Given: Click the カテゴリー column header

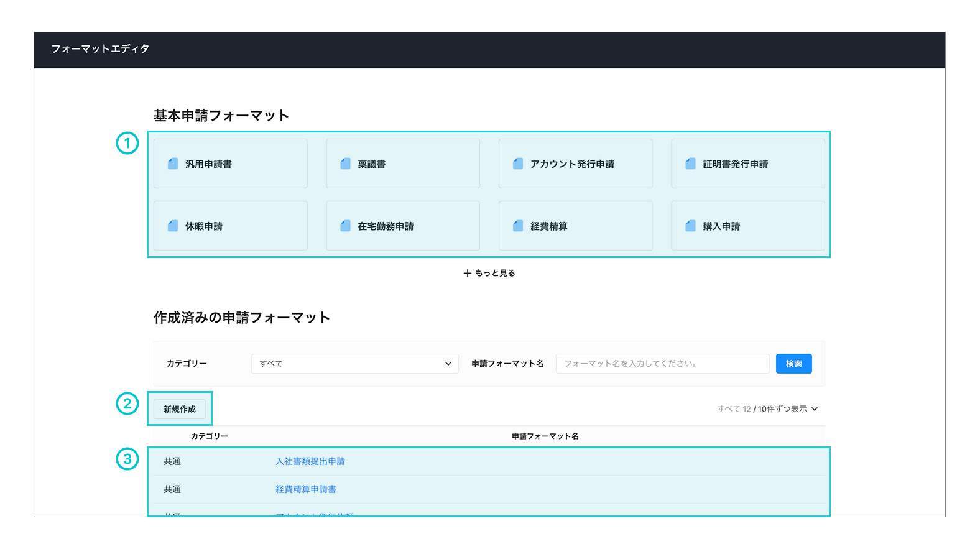Looking at the screenshot, I should [210, 436].
